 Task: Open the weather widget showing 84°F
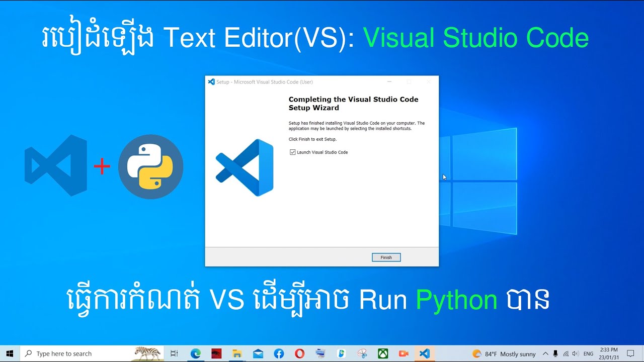tap(504, 354)
